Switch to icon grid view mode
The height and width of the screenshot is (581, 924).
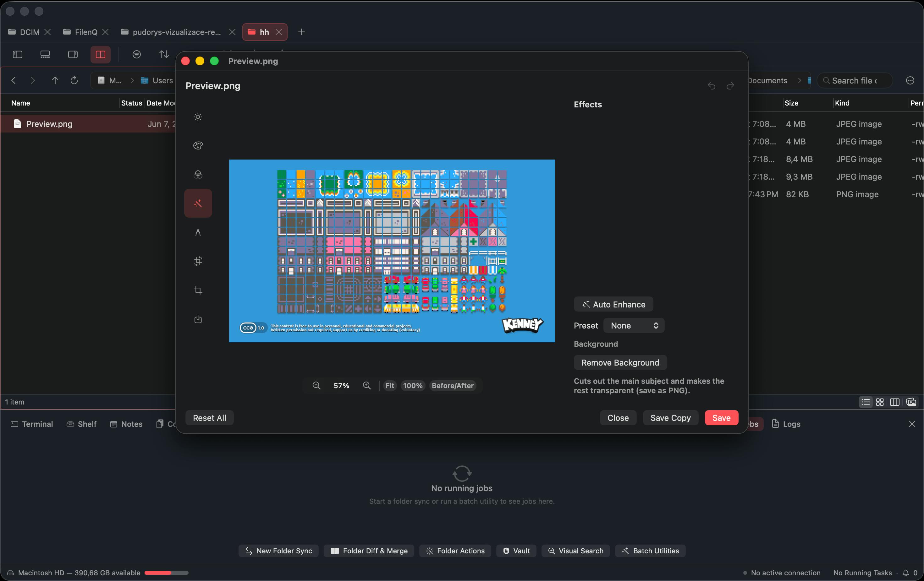(880, 402)
